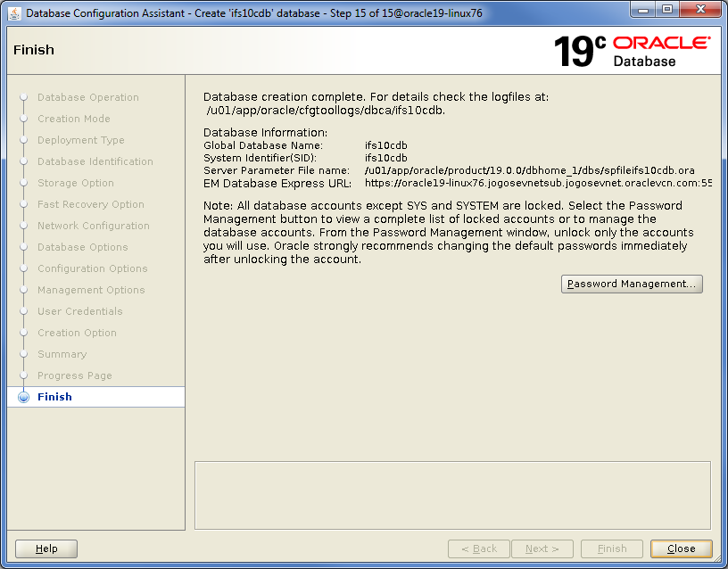Select the Database Operation step

(87, 97)
